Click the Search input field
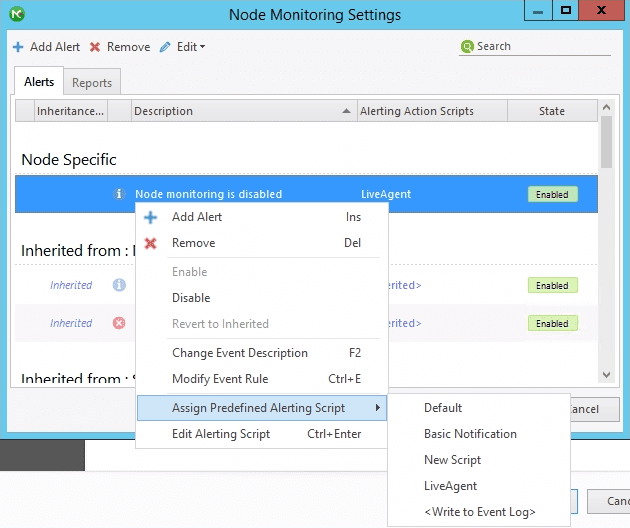The height and width of the screenshot is (528, 630). click(x=540, y=47)
